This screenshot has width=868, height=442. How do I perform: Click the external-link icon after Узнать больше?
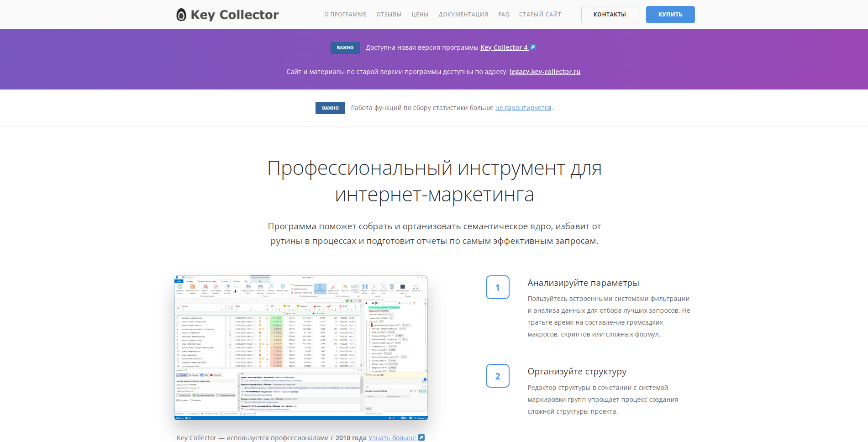click(x=421, y=437)
